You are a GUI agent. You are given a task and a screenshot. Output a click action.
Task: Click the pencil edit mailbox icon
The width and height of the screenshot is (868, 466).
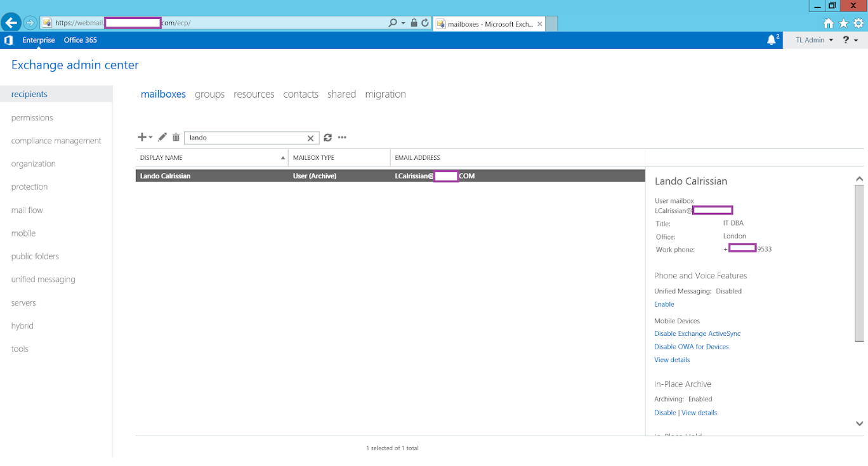162,137
